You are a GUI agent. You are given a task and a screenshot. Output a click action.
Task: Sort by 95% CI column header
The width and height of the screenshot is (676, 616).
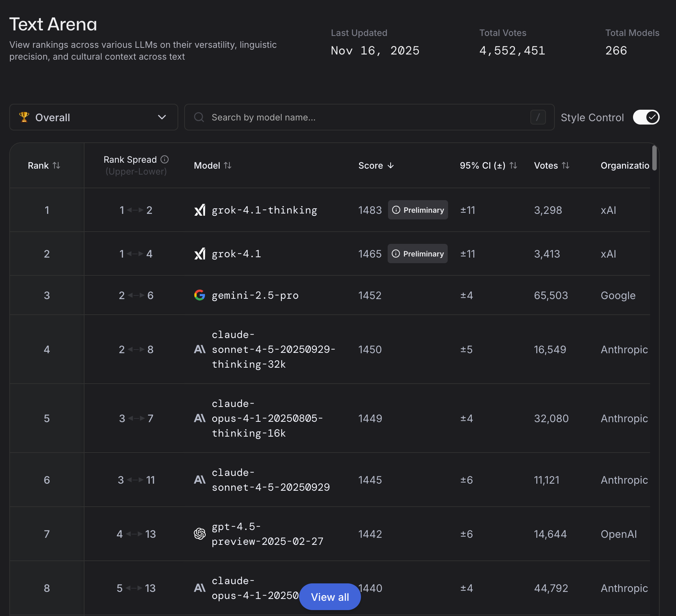tap(488, 165)
